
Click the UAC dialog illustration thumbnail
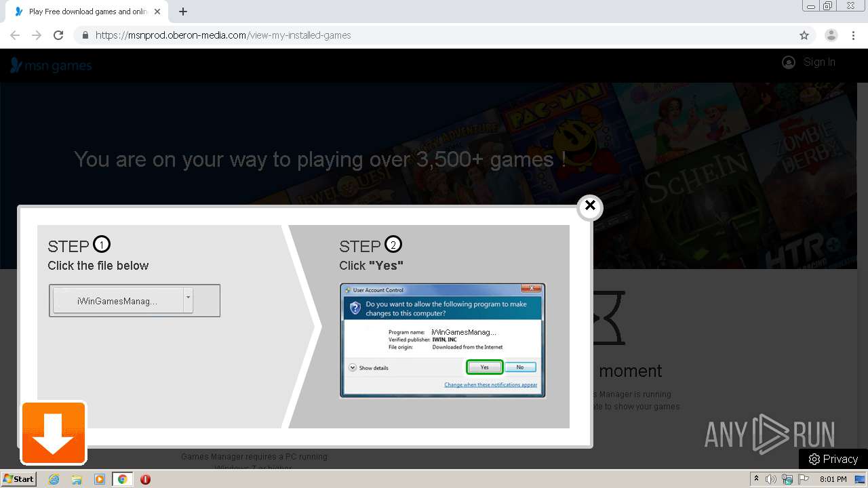(443, 340)
